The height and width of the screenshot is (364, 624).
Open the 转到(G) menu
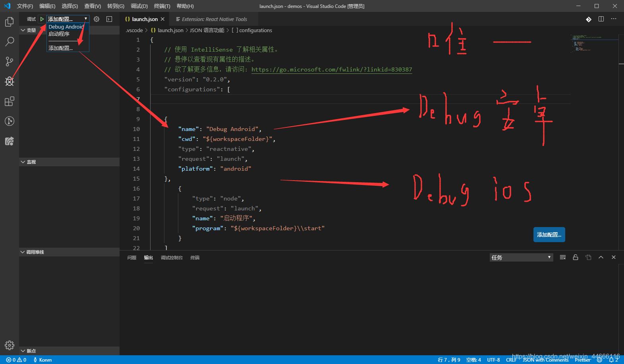coord(116,6)
